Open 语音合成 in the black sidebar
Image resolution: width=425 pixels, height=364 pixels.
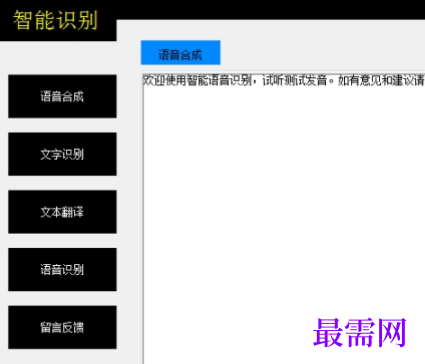[x=62, y=96]
